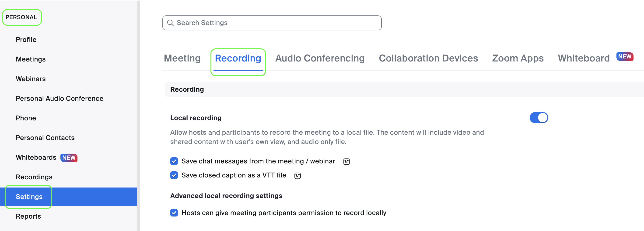Open Personal Contacts page
644x231 pixels.
45,138
